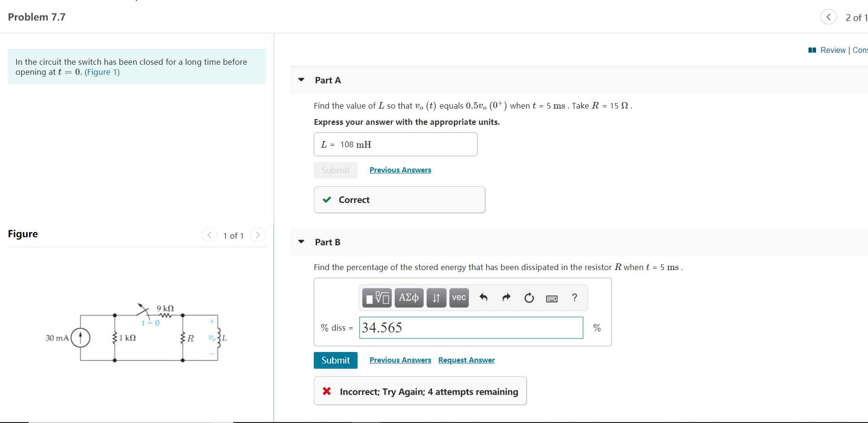Click 'Express your answer with the appropriate units.'
868x423 pixels.
407,122
